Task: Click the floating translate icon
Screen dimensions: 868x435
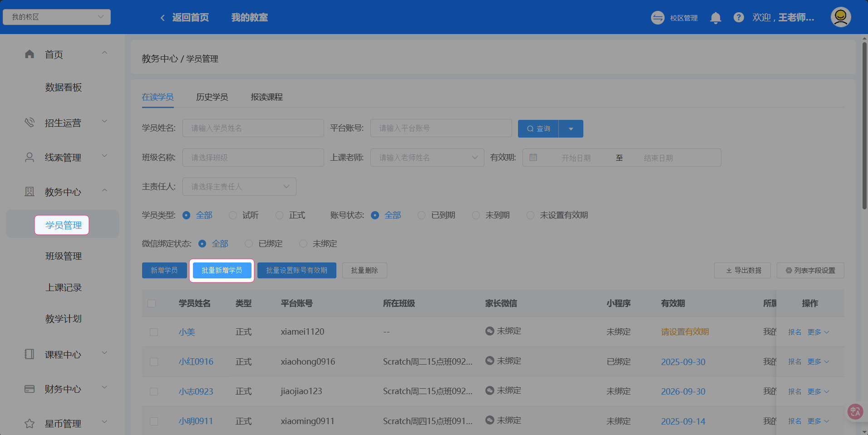Action: (855, 411)
